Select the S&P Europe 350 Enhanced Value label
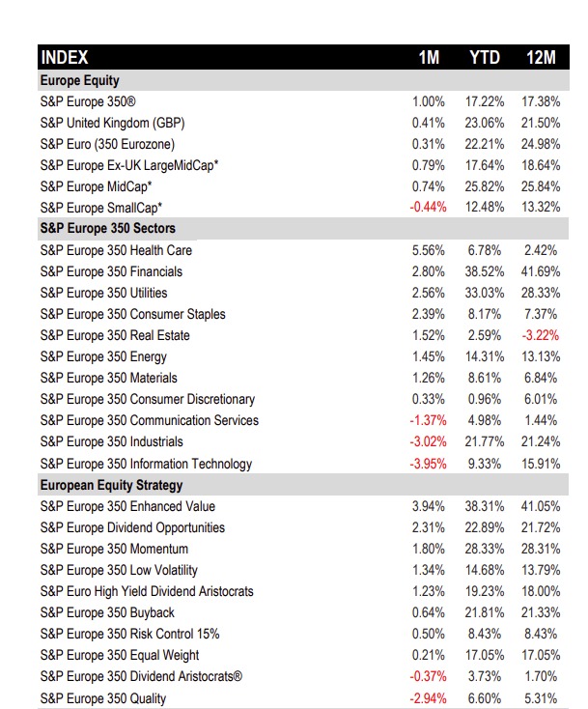Viewport: 588px width, 709px height. [127, 506]
